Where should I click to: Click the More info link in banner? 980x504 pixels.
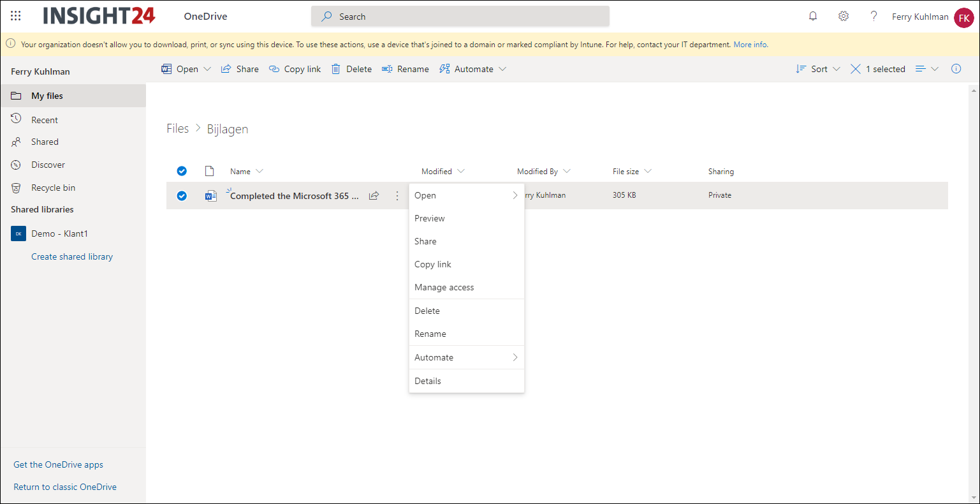point(750,45)
